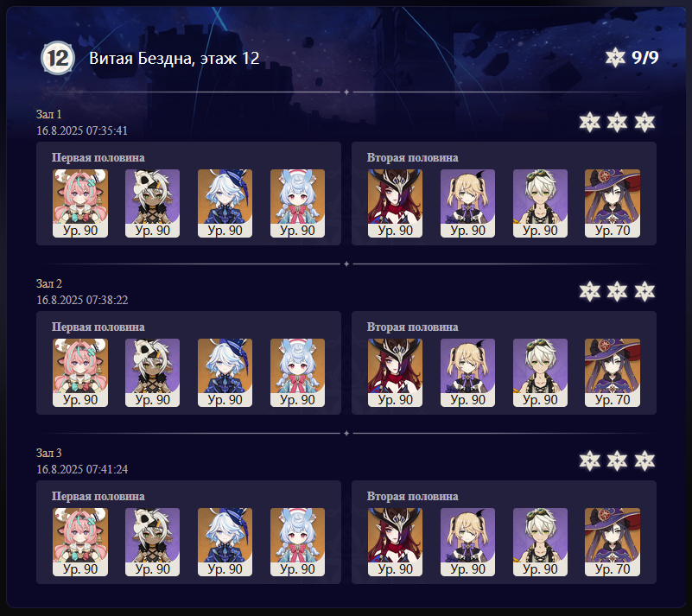Click bunny-eared blue-haired character in Зал 3
692x616 pixels.
click(297, 543)
